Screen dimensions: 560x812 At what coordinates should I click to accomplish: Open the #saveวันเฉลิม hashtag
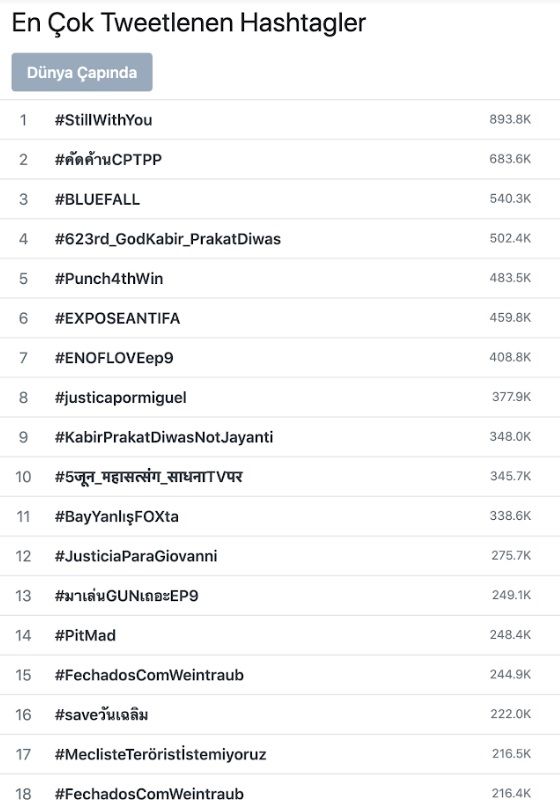tap(102, 715)
